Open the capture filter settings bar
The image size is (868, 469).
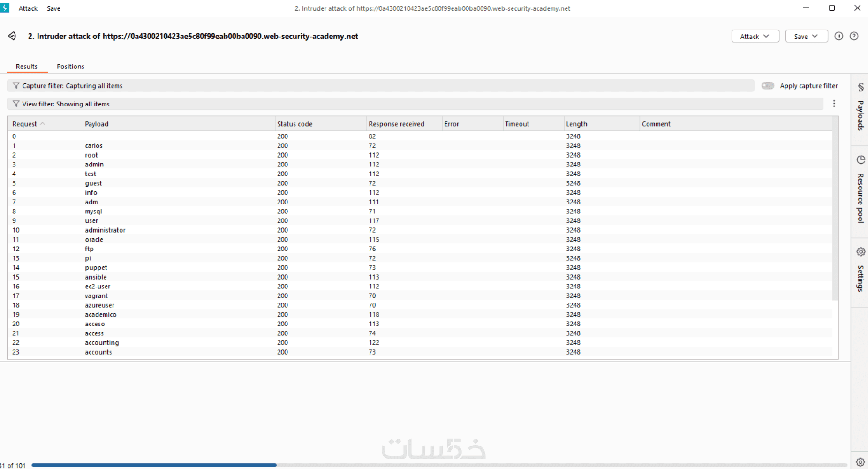click(x=380, y=86)
